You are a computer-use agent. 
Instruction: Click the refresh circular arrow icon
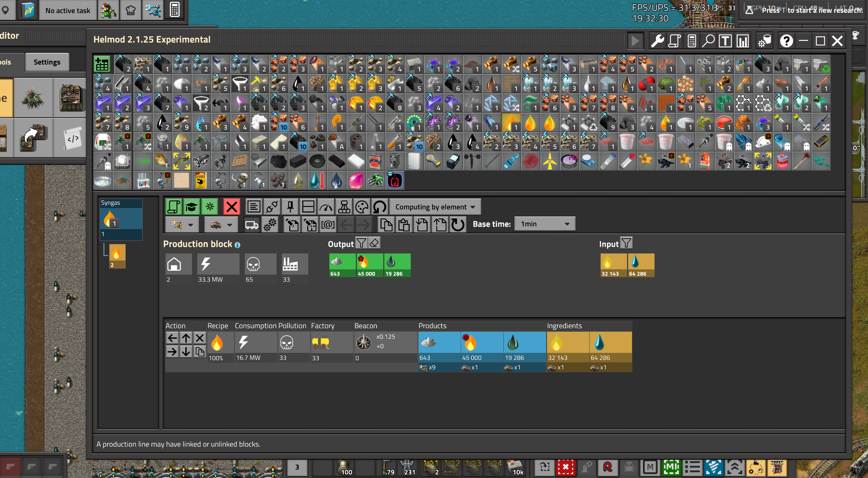point(458,225)
